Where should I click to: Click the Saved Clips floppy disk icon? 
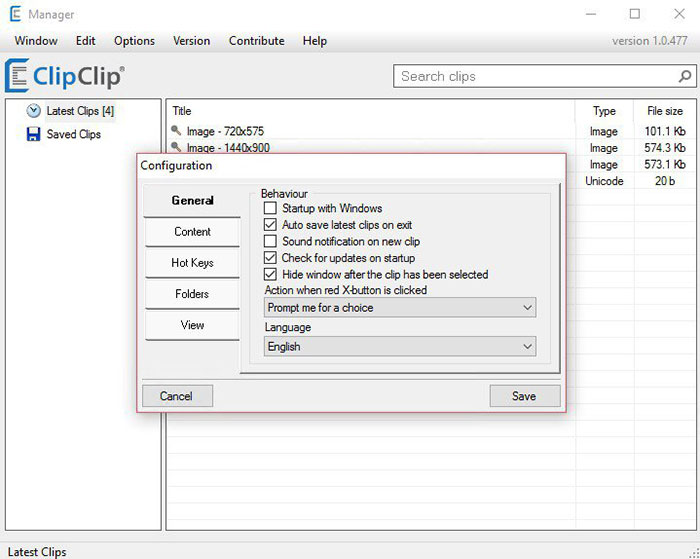pyautogui.click(x=34, y=134)
